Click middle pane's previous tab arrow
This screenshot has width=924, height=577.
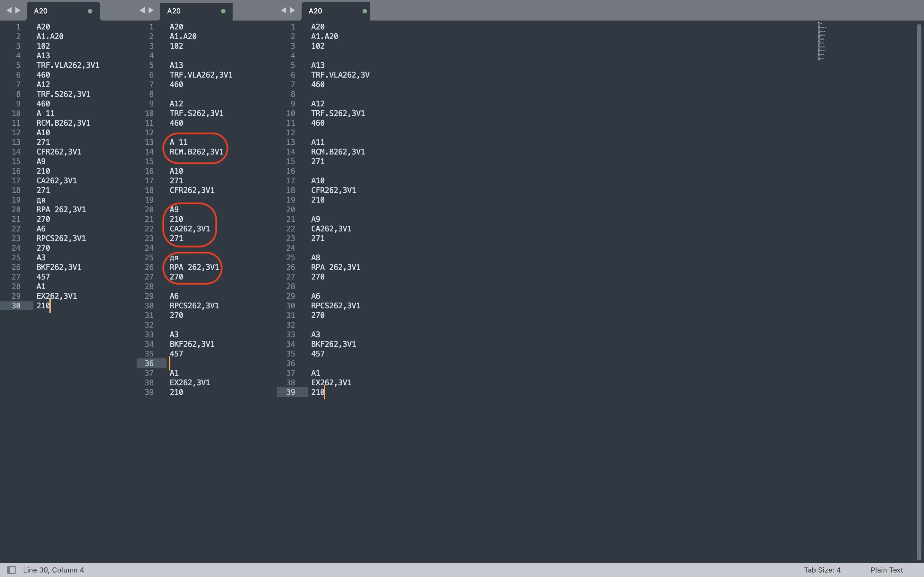pyautogui.click(x=142, y=10)
